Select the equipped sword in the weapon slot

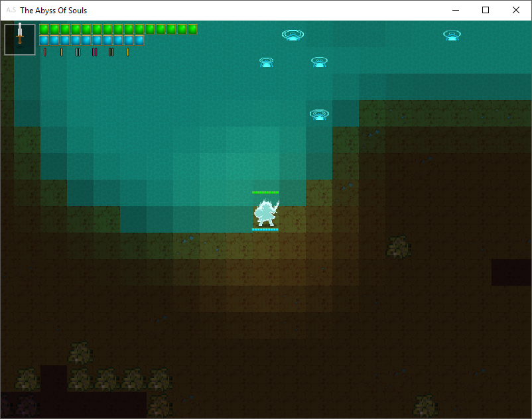(x=19, y=38)
